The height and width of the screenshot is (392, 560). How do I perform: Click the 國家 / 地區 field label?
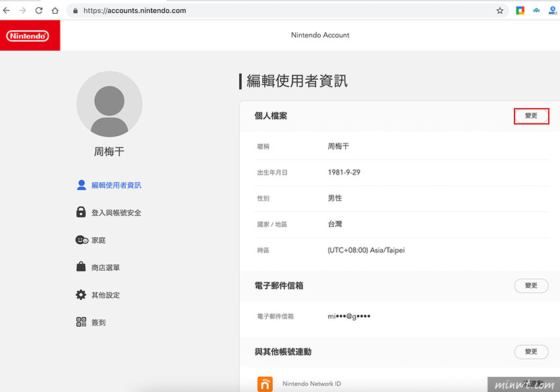click(272, 225)
